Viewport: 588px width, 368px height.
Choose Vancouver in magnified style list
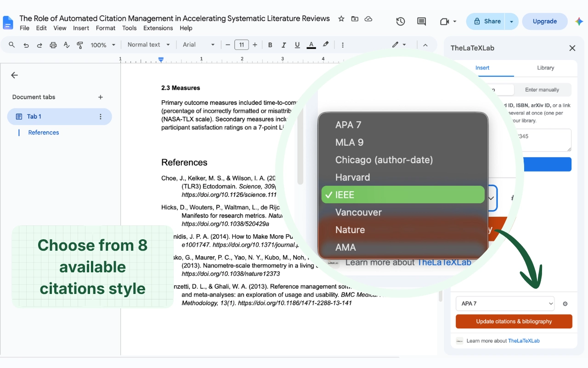click(x=403, y=212)
